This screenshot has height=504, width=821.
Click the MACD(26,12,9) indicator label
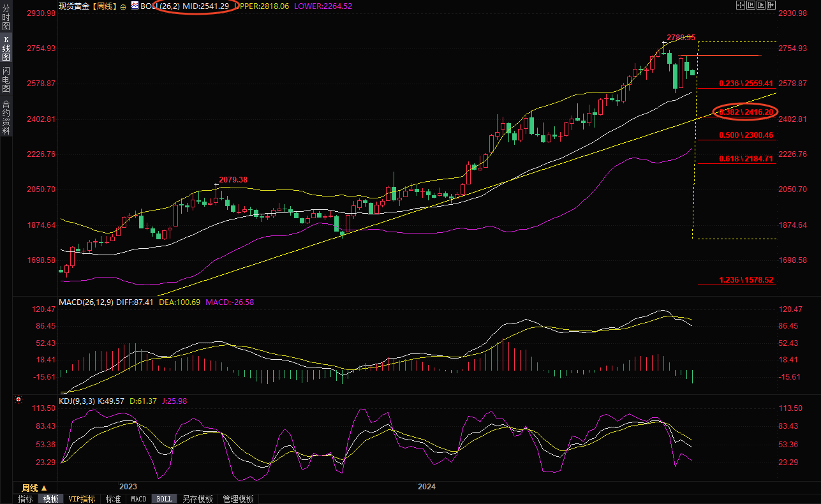(86, 302)
